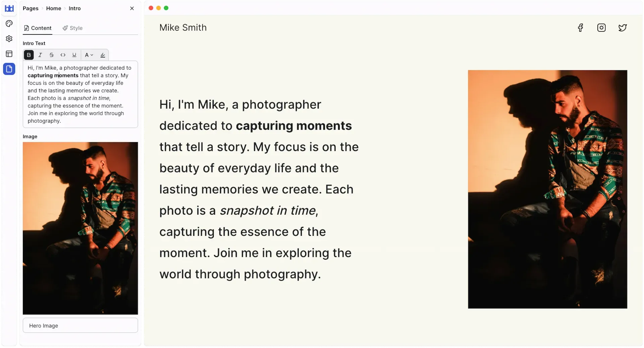Open the theme palette sidebar icon
This screenshot has height=348, width=644.
point(9,23)
